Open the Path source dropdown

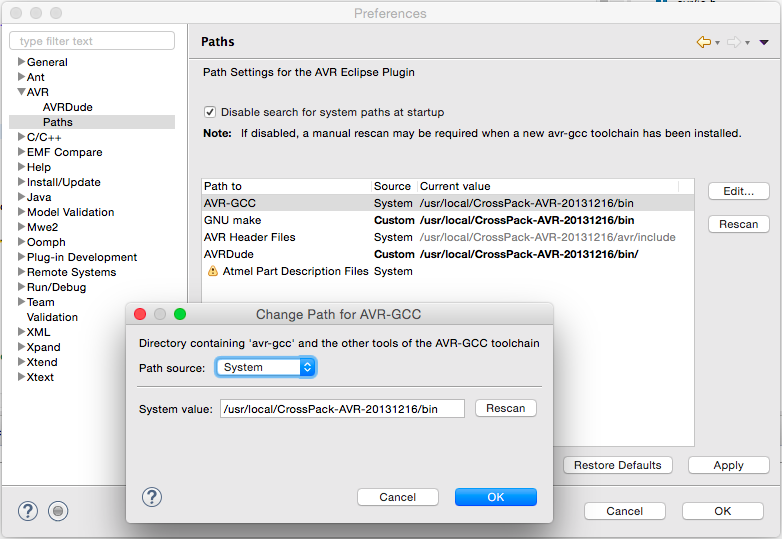pos(266,367)
